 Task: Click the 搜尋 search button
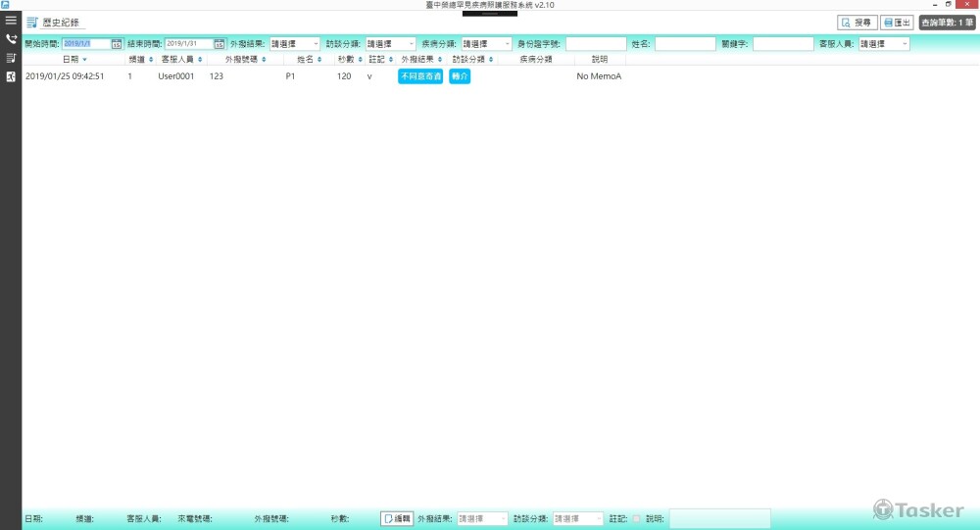[857, 23]
